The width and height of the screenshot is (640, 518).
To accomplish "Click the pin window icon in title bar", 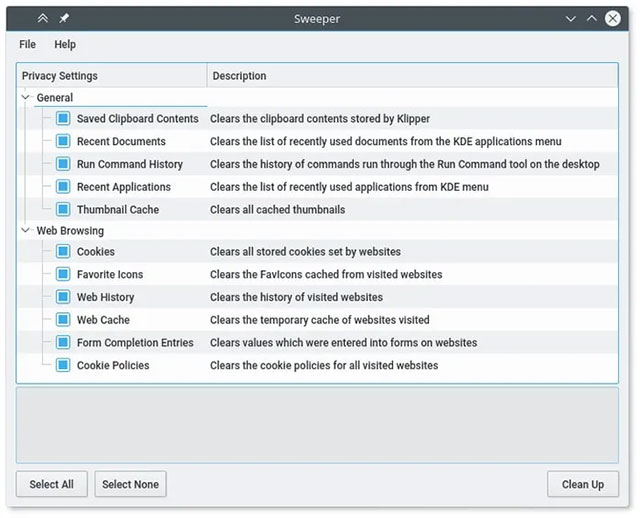I will click(64, 18).
